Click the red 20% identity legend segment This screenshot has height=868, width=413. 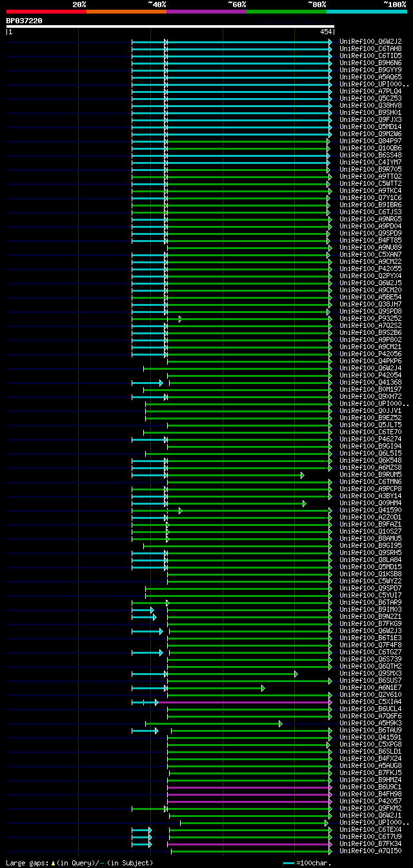[46, 11]
